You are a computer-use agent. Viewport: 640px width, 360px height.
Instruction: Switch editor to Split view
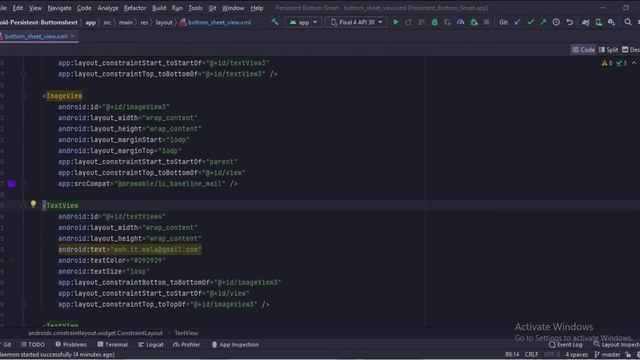tap(608, 50)
